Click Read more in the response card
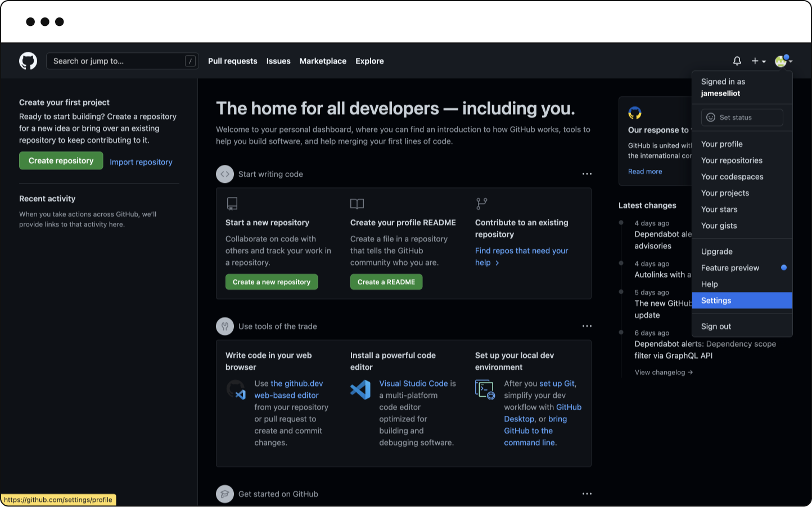This screenshot has width=812, height=507. (x=645, y=172)
